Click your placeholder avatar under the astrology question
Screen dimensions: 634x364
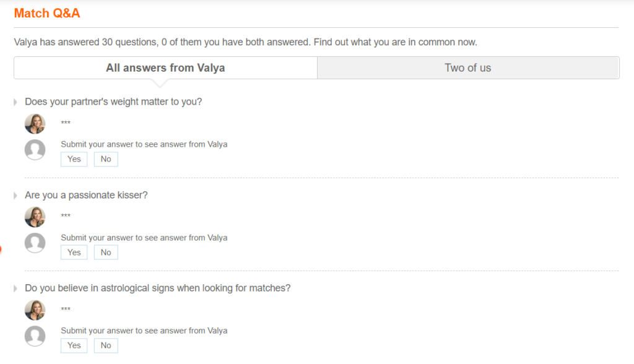click(35, 336)
